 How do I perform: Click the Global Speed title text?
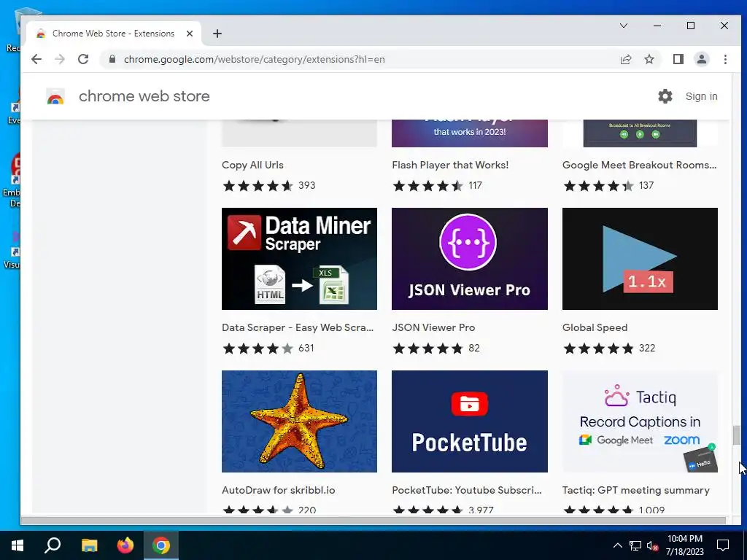[x=595, y=327]
